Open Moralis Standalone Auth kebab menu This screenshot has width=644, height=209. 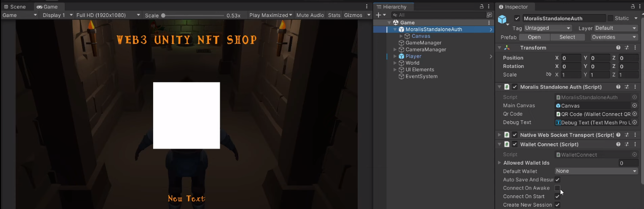635,87
